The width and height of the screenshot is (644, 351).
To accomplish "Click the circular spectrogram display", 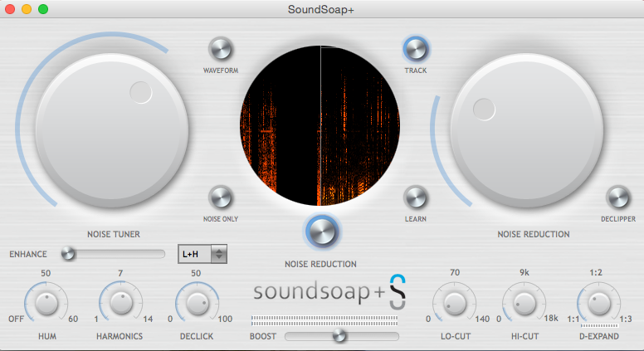I will point(320,125).
